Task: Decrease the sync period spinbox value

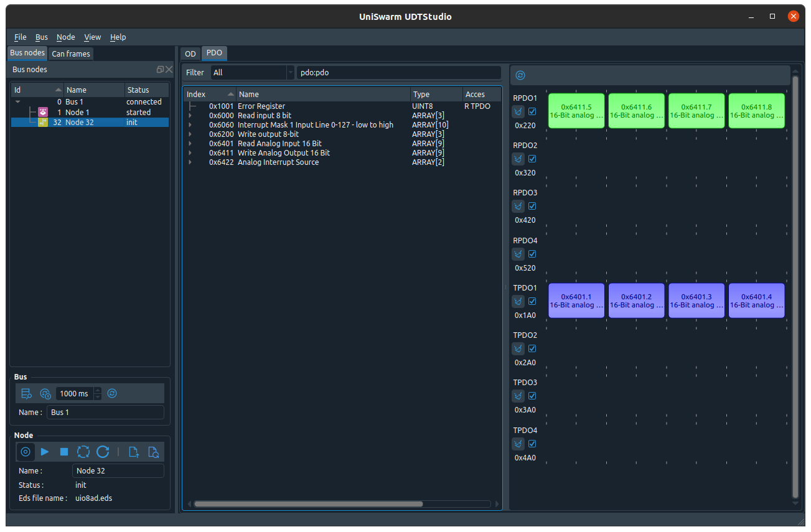Action: point(98,396)
